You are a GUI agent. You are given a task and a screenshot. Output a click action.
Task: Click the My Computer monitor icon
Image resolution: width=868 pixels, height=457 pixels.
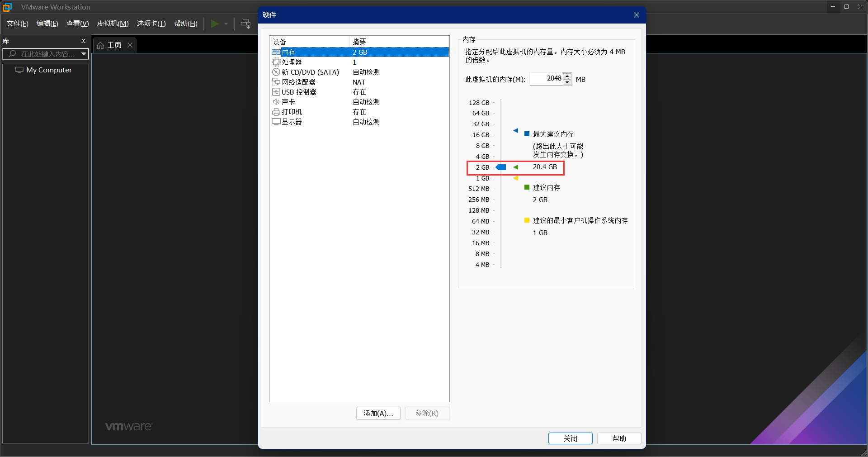point(19,70)
